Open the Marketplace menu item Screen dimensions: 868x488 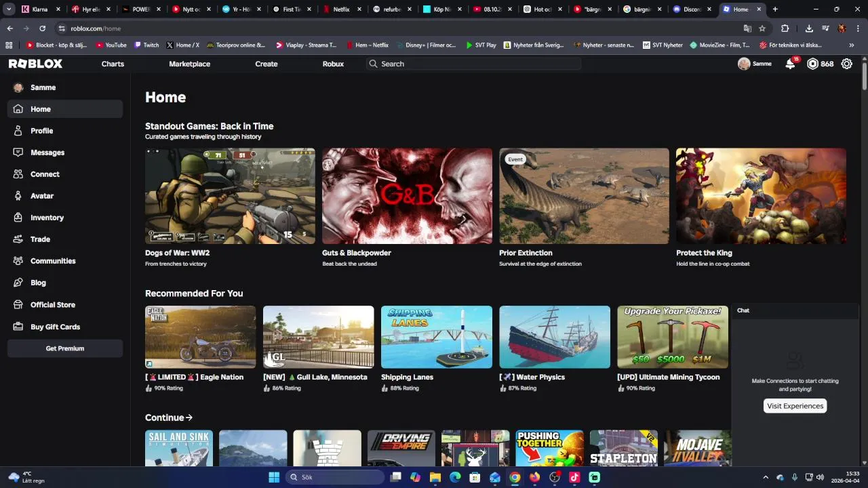pos(189,64)
